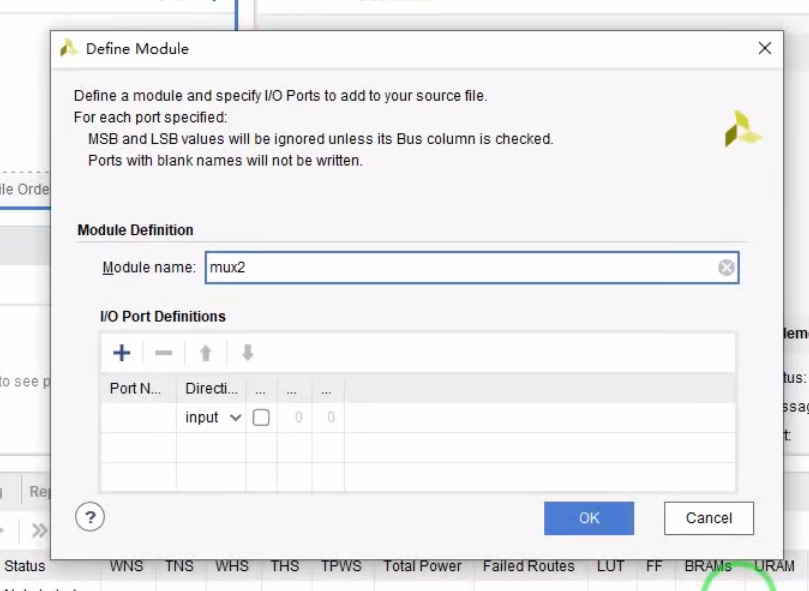Move the port down with the down arrow
The width and height of the screenshot is (809, 591).
(x=248, y=353)
